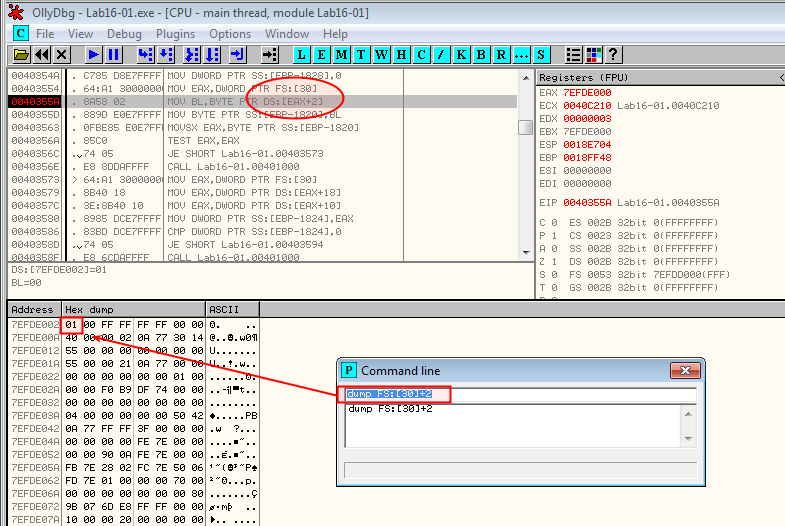Click the Help question mark toolbar icon
Viewport: 785px width, 526px height.
pos(613,55)
